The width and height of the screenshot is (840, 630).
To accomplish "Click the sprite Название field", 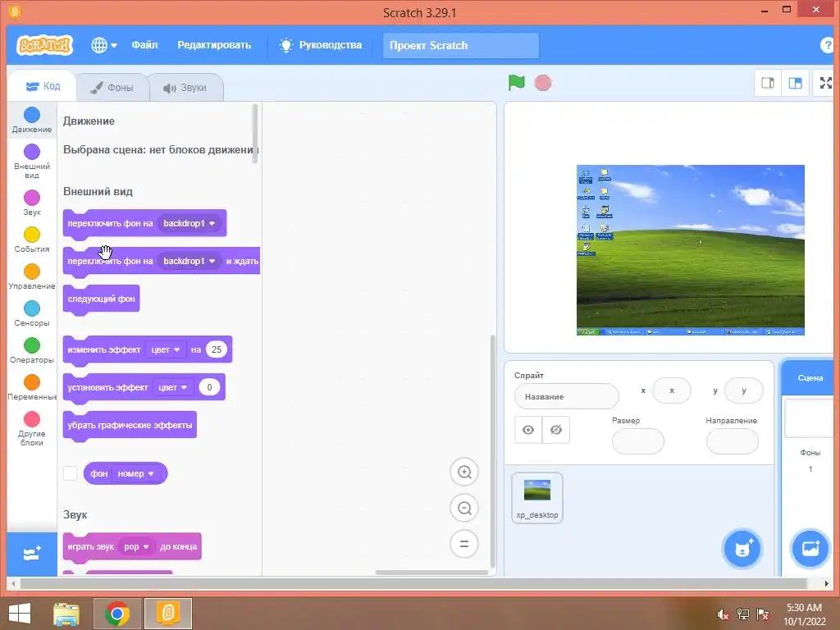I will 567,396.
